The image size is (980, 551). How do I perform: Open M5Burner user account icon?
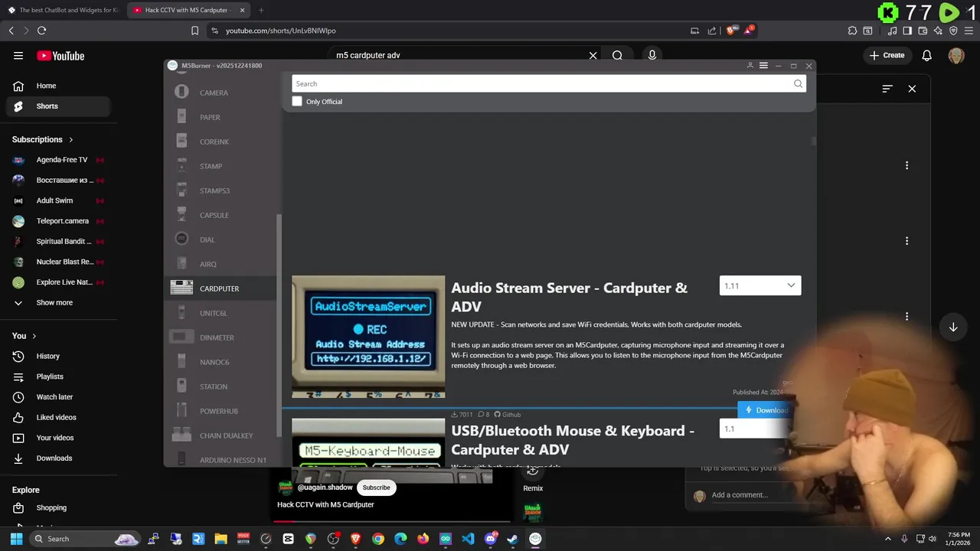(x=750, y=66)
